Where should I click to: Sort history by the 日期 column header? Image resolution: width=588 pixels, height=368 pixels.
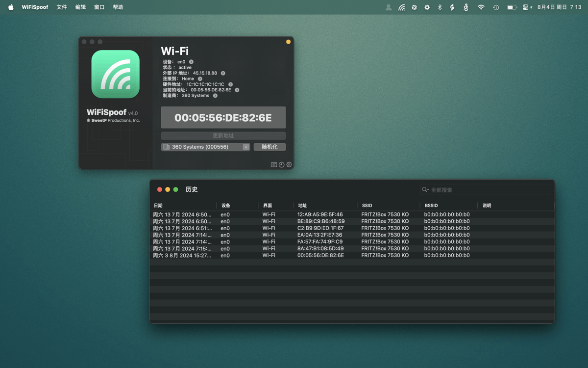point(183,206)
